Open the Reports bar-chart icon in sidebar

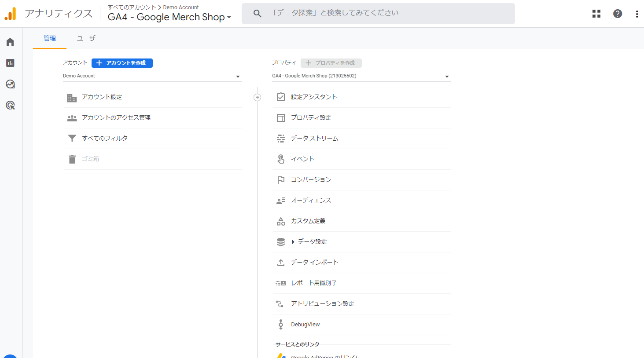click(10, 63)
